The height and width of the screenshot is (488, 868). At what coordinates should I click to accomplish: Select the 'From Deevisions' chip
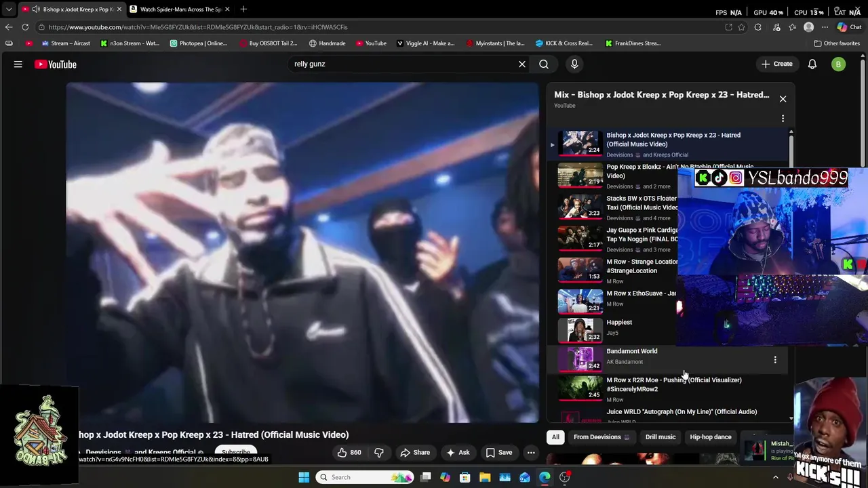[x=601, y=437]
